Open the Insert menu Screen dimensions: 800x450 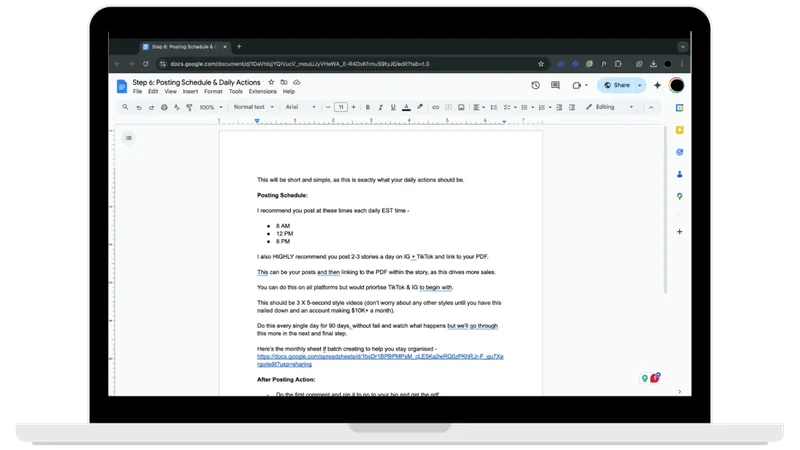point(190,92)
